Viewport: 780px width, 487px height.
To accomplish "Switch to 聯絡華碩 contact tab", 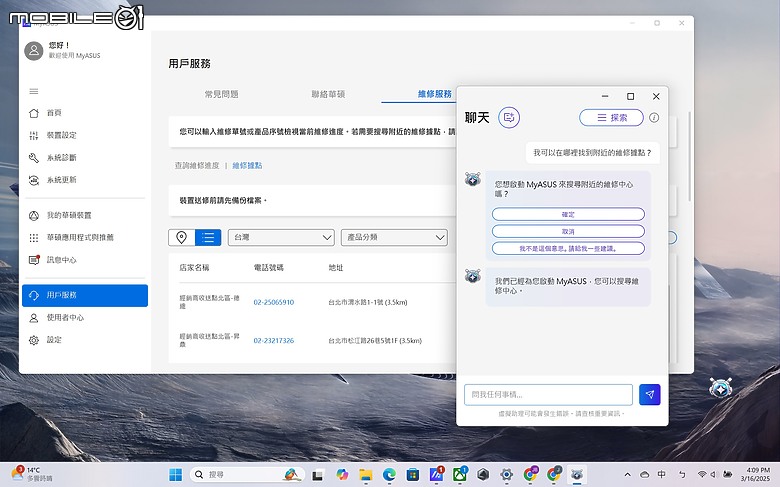I will 328,94.
